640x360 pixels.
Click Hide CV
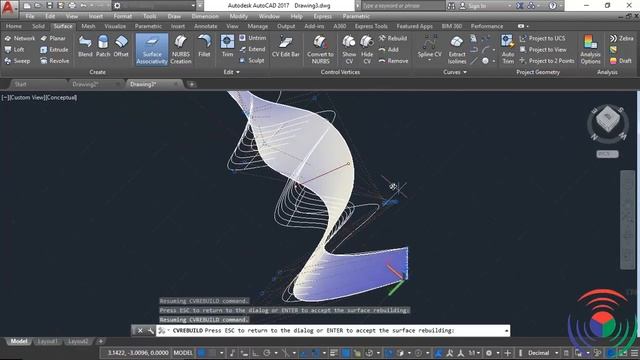(367, 49)
